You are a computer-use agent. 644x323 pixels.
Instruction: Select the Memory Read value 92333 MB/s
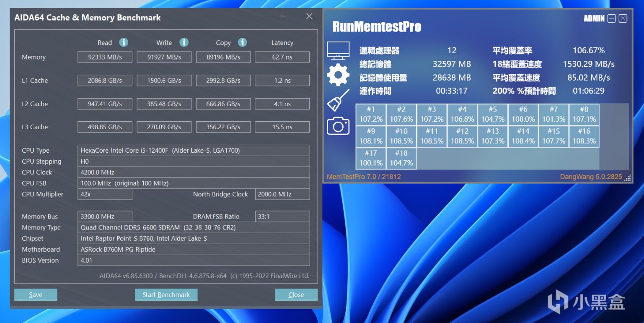(105, 57)
